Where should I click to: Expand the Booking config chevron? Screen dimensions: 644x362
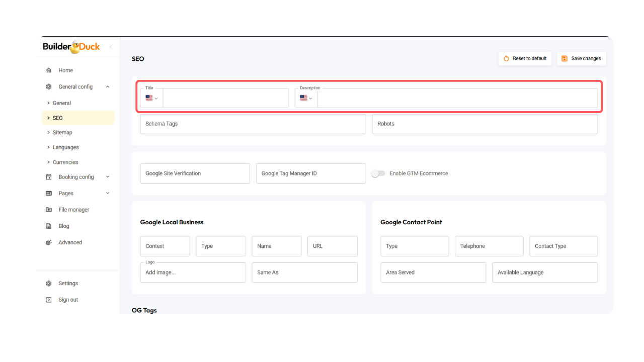(108, 177)
